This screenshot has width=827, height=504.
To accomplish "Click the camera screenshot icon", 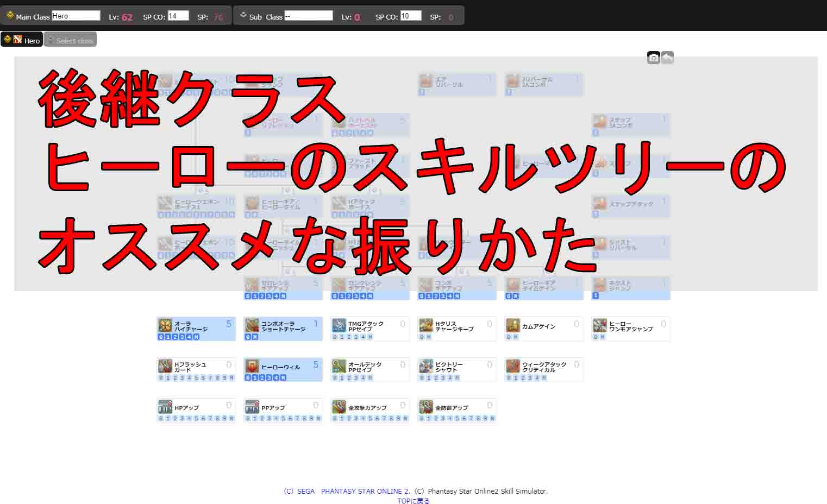I will 653,58.
